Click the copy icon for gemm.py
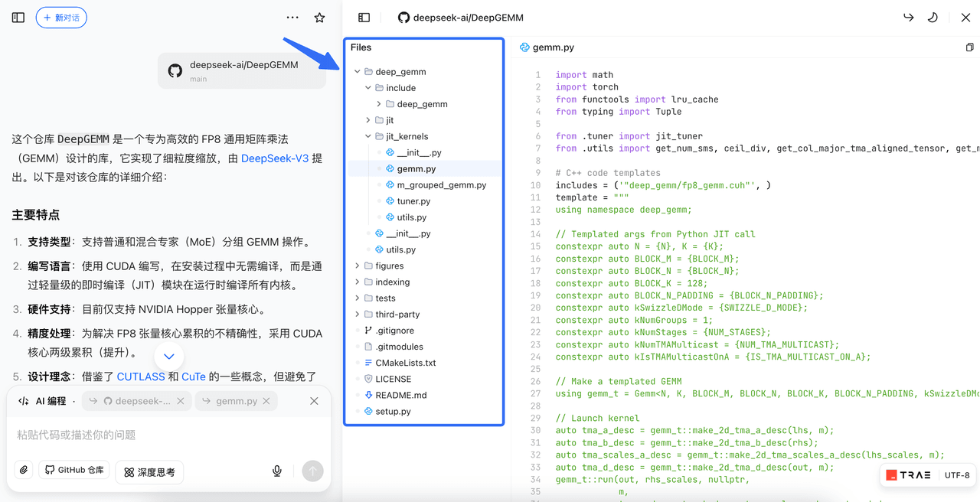 969,47
